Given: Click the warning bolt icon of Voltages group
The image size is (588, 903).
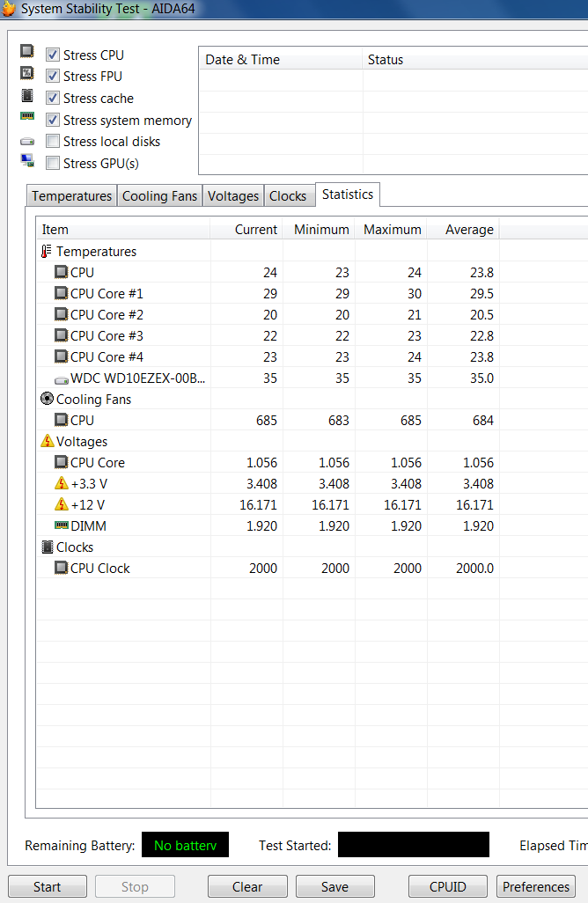Looking at the screenshot, I should tap(48, 441).
